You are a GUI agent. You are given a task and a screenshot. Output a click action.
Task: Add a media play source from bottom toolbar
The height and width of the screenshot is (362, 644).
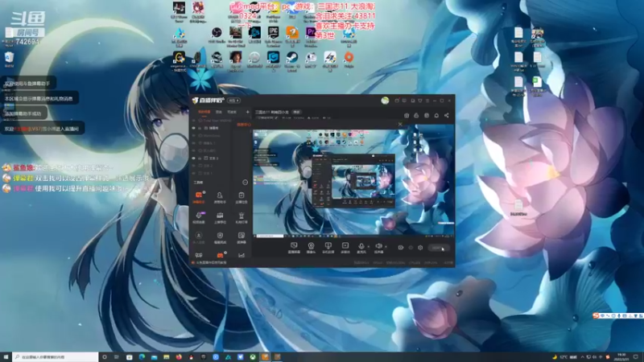(345, 248)
